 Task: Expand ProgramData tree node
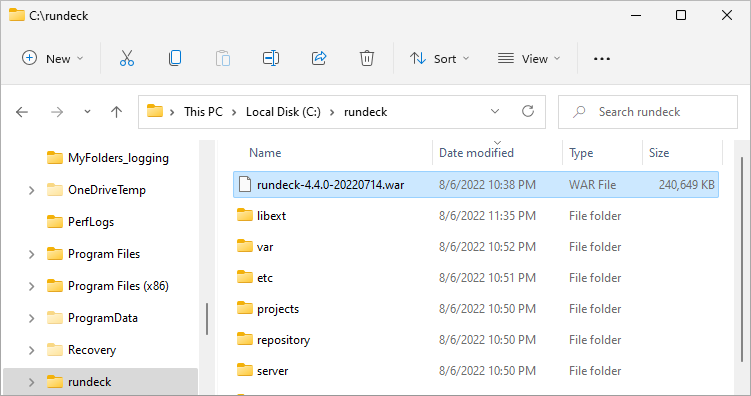tap(32, 318)
